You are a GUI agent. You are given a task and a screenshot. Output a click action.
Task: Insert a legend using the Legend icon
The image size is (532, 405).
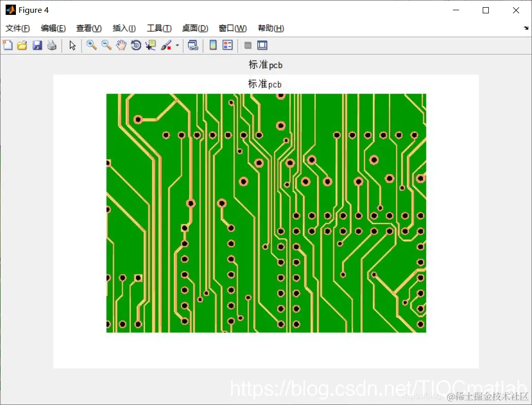tap(226, 45)
